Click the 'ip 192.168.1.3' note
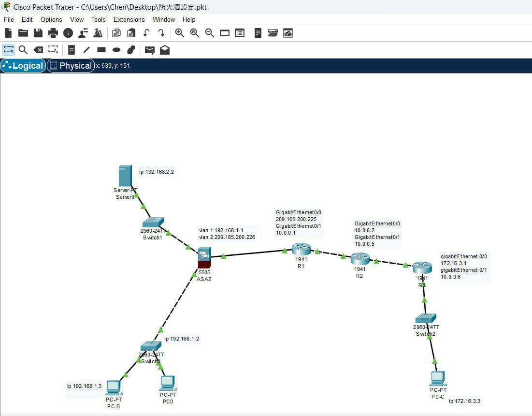 tap(84, 386)
